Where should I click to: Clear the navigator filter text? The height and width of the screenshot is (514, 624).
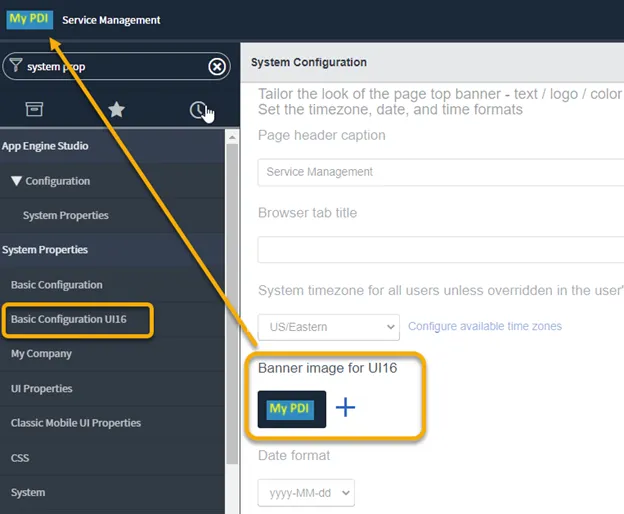217,67
